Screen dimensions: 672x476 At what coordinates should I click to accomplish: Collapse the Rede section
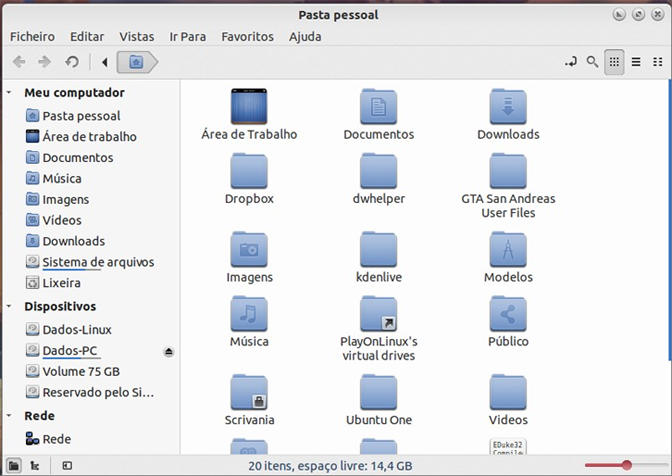(10, 416)
